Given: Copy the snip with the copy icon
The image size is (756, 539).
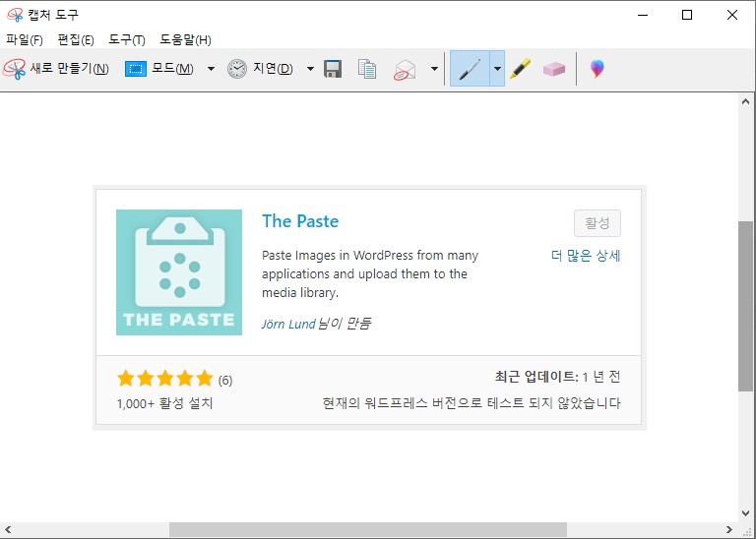Looking at the screenshot, I should [x=367, y=69].
